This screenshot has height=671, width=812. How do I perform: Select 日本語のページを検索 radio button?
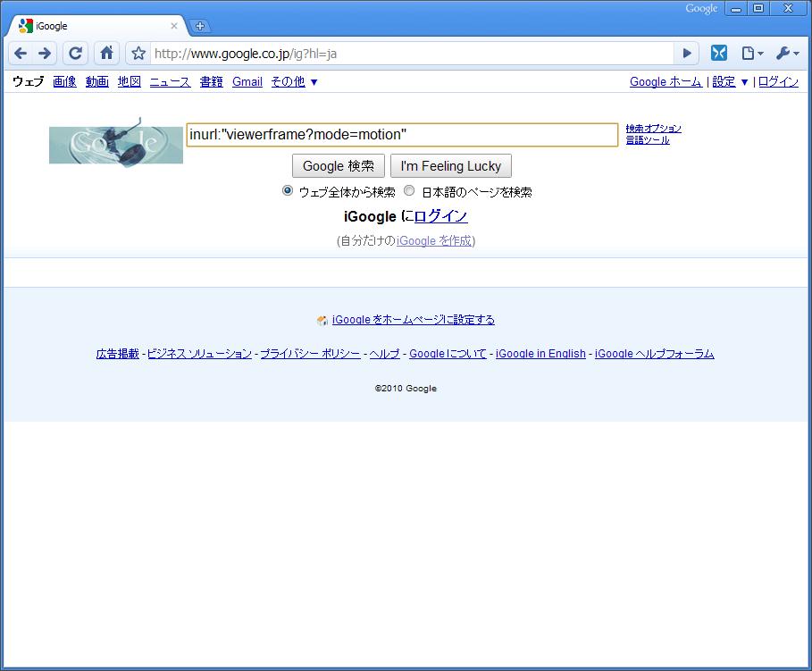pos(409,190)
